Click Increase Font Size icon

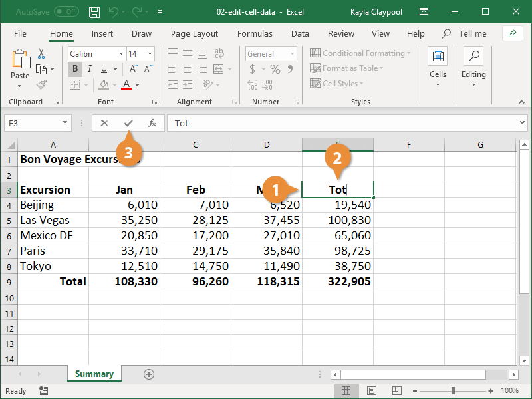[134, 69]
